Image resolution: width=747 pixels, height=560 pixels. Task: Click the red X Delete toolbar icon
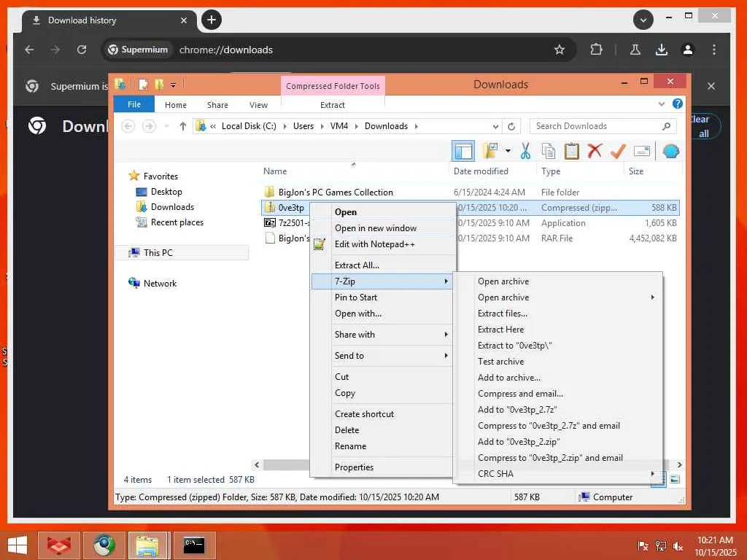pos(595,151)
